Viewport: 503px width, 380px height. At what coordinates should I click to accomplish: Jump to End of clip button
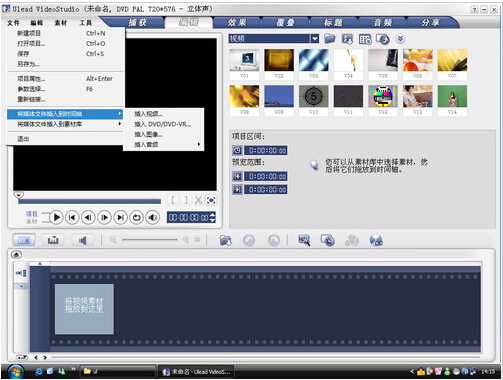pyautogui.click(x=120, y=218)
